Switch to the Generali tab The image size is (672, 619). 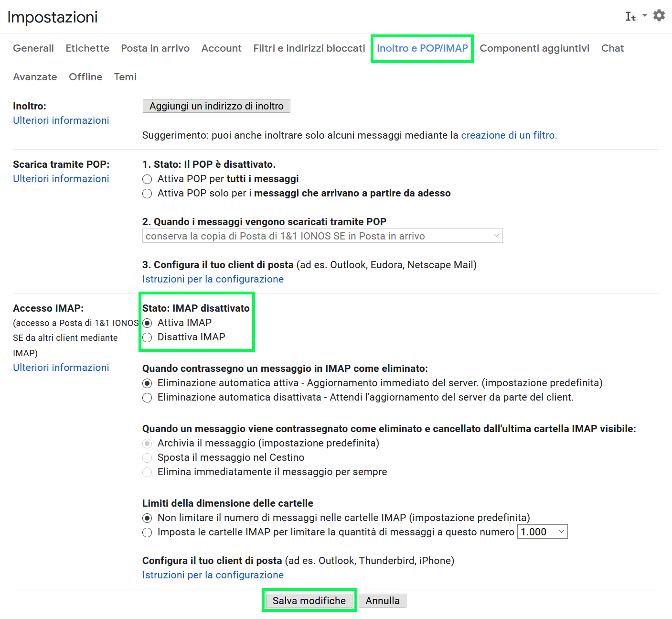point(33,48)
